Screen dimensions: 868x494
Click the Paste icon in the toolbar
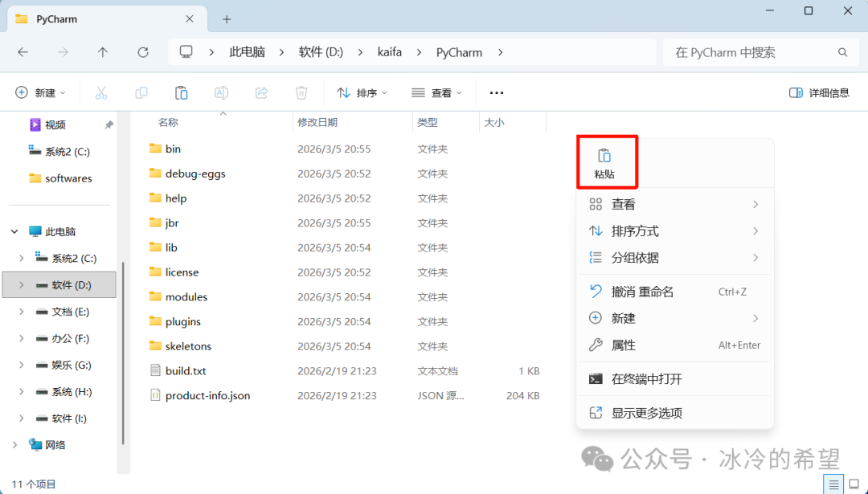point(182,93)
